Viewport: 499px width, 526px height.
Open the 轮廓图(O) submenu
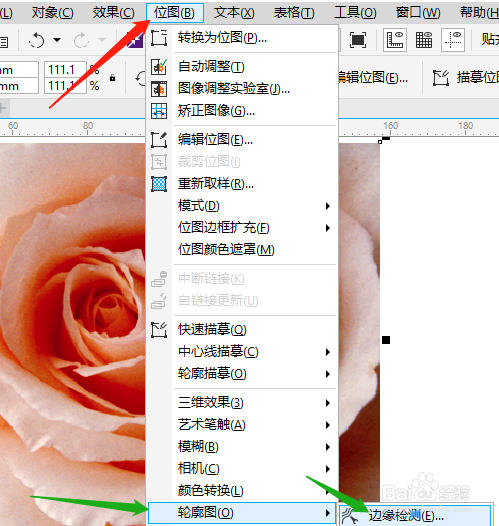pyautogui.click(x=242, y=513)
